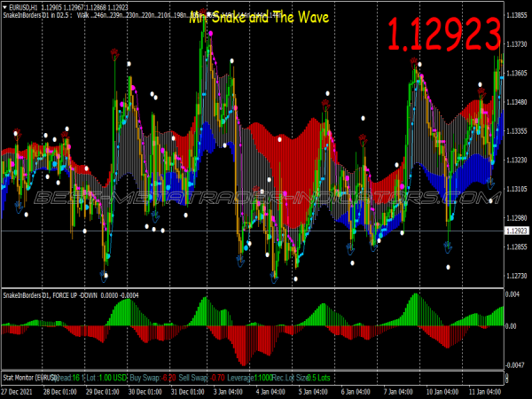532x399 pixels.
Task: Click the 6 Jan 04:00 time label
Action: pyautogui.click(x=356, y=392)
